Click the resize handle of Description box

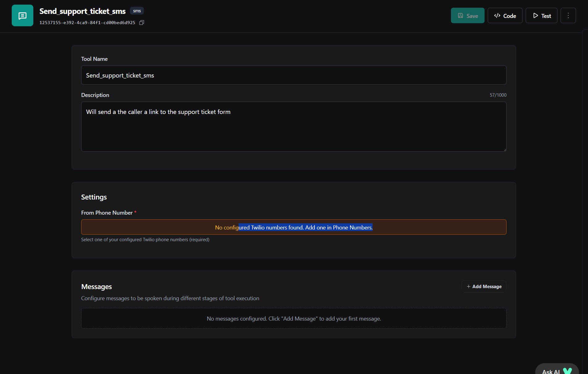(x=505, y=150)
